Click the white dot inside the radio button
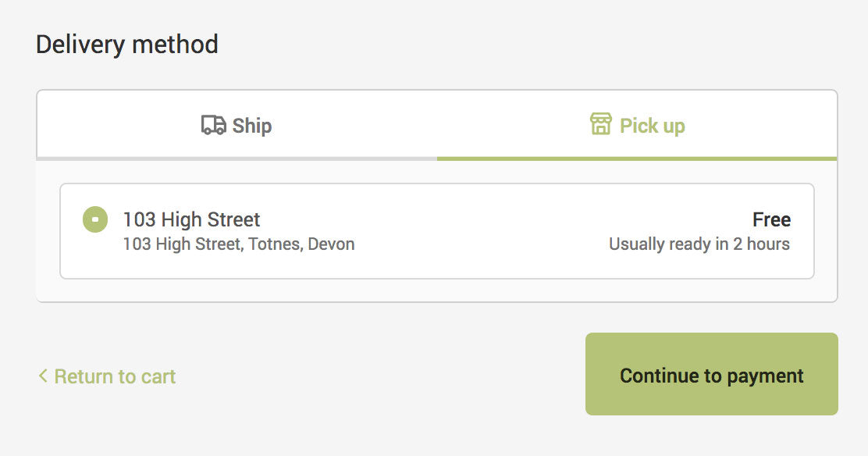The image size is (868, 456). [95, 220]
